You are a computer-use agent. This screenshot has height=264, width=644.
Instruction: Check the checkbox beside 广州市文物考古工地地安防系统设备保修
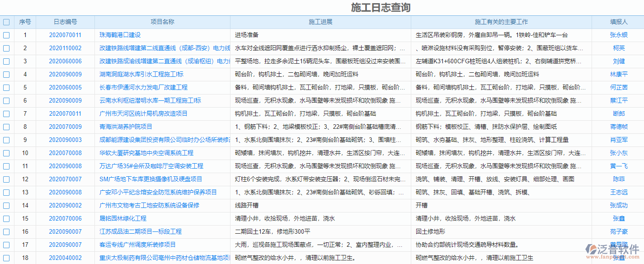click(6, 205)
